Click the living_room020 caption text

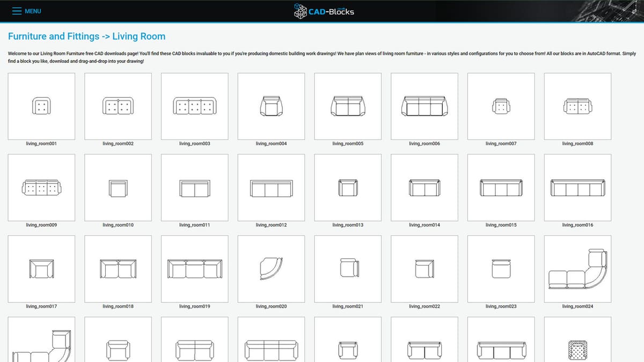point(271,306)
